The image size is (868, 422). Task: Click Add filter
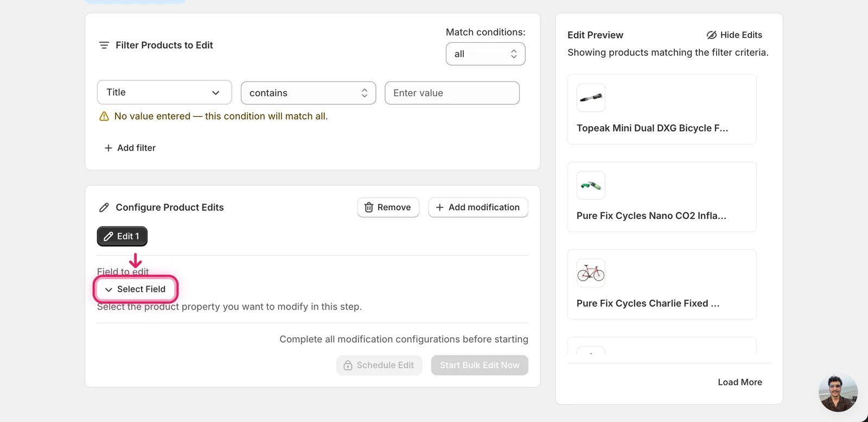(130, 148)
